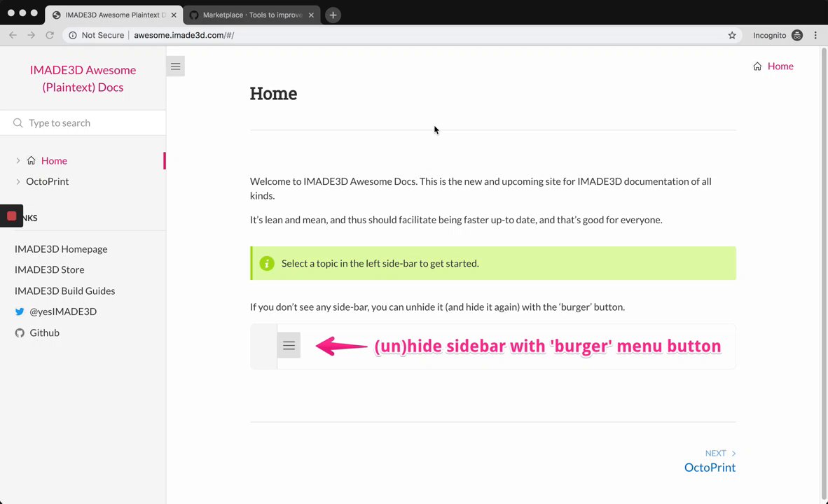Image resolution: width=828 pixels, height=504 pixels.
Task: Close the Marketplace tab
Action: point(311,15)
